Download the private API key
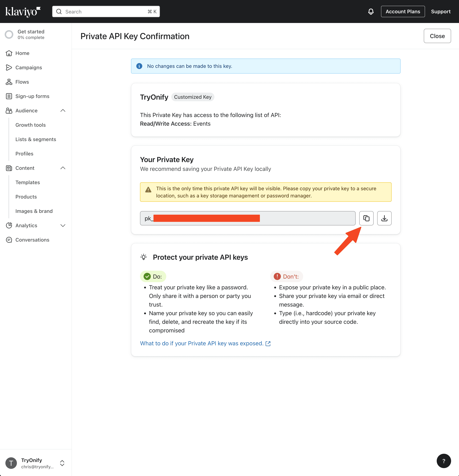The width and height of the screenshot is (459, 476). click(384, 218)
